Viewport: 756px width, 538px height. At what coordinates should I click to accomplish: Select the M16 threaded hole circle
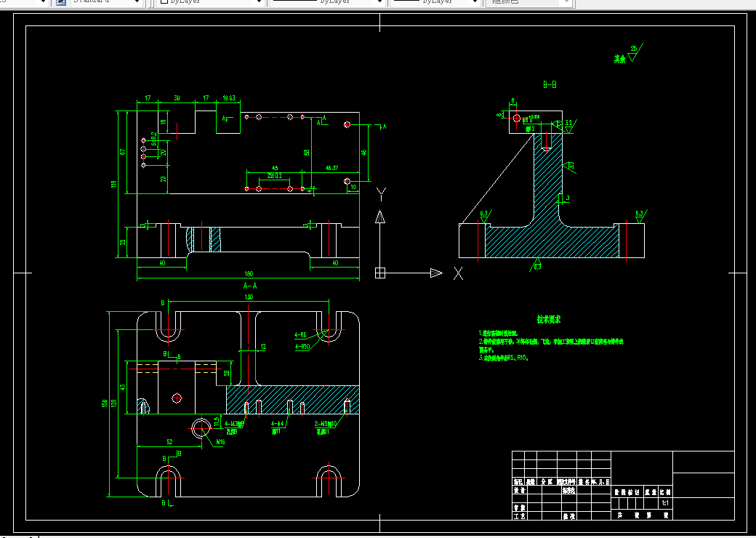[x=201, y=428]
